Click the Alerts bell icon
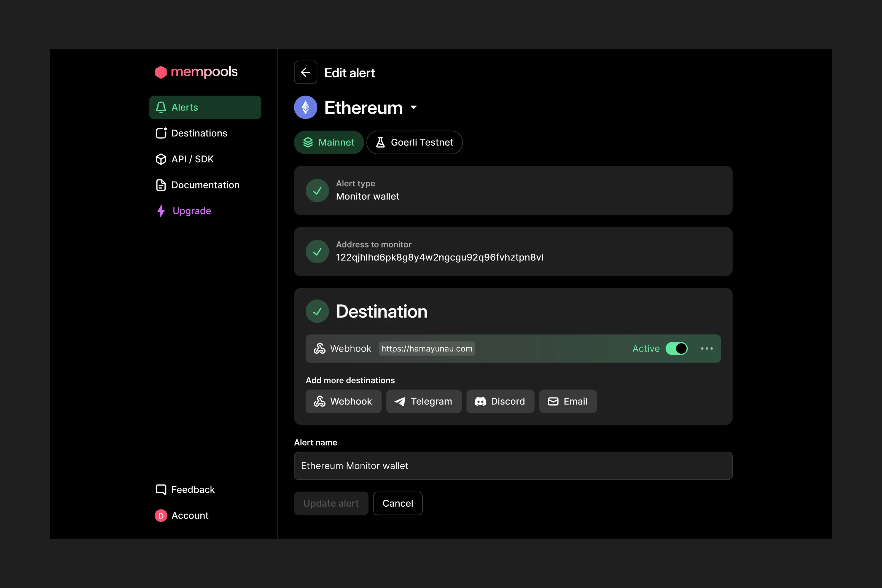Screen dimensions: 882x588 pos(161,108)
